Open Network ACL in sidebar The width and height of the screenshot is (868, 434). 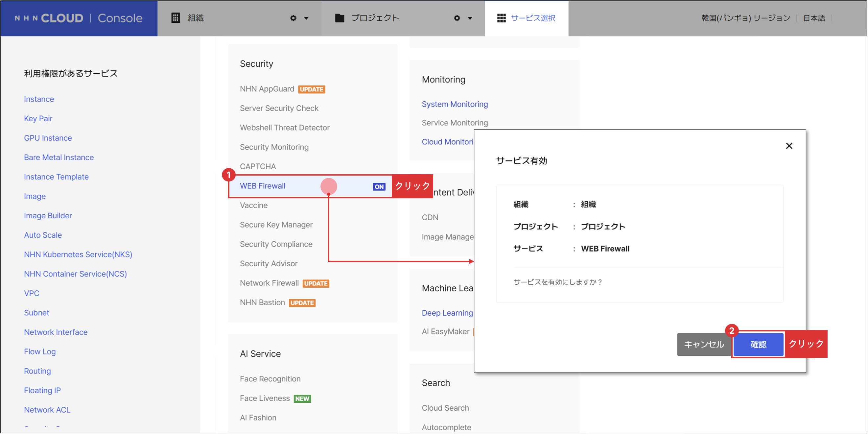coord(47,410)
